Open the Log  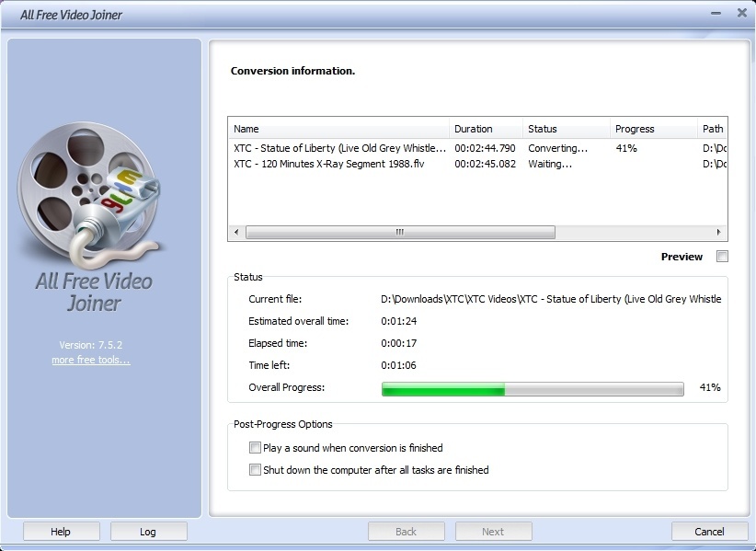[x=148, y=531]
